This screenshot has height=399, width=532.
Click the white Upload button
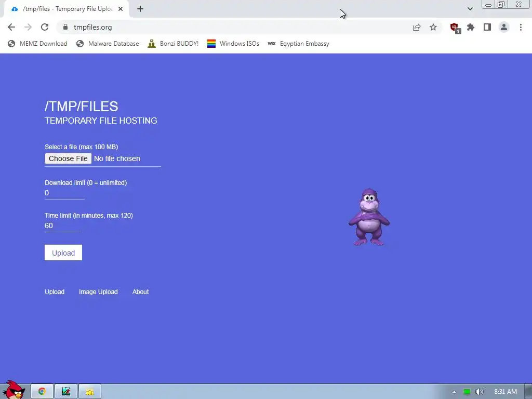(x=63, y=253)
